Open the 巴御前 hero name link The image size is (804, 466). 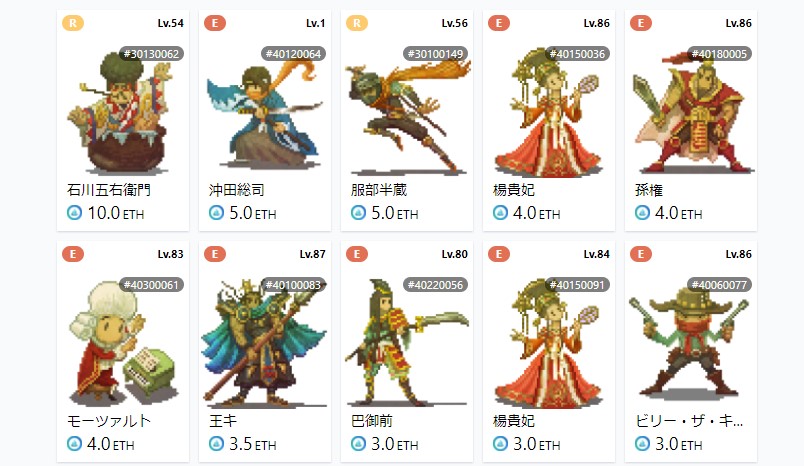pyautogui.click(x=372, y=421)
